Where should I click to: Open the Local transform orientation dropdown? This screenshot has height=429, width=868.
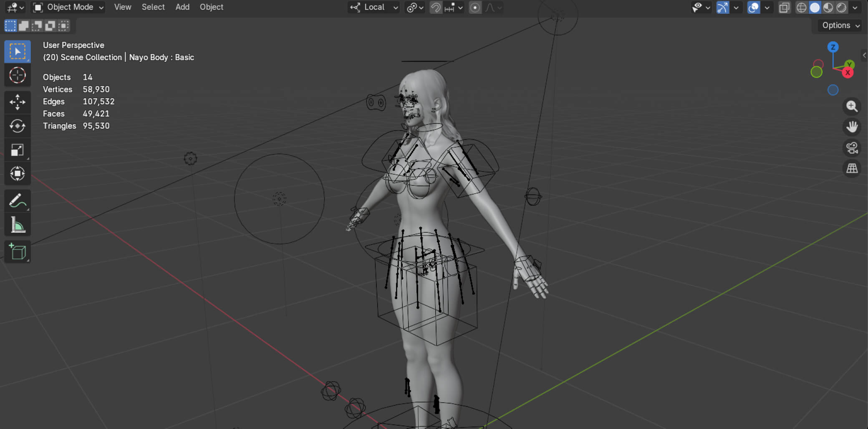click(x=374, y=8)
